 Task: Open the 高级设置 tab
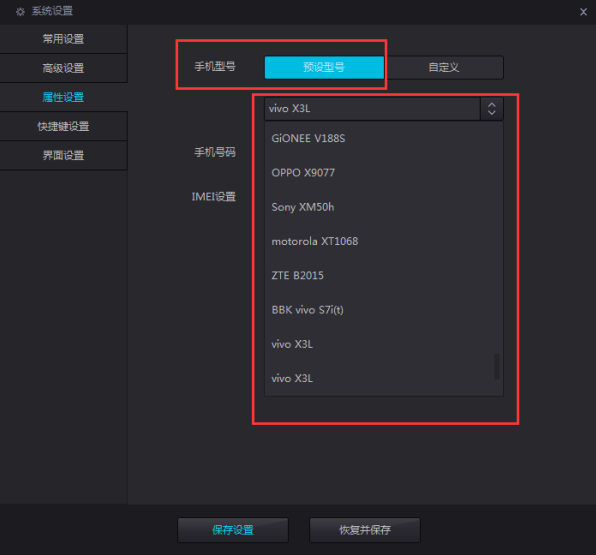[63, 68]
